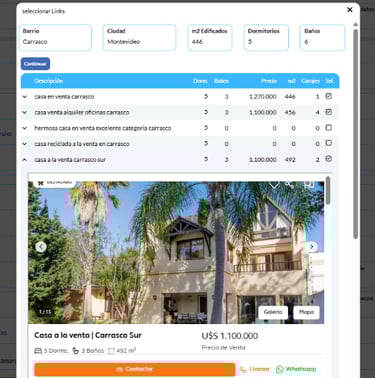The width and height of the screenshot is (375, 378).
Task: Check selection for hermosa casa en venta
Action: point(329,127)
